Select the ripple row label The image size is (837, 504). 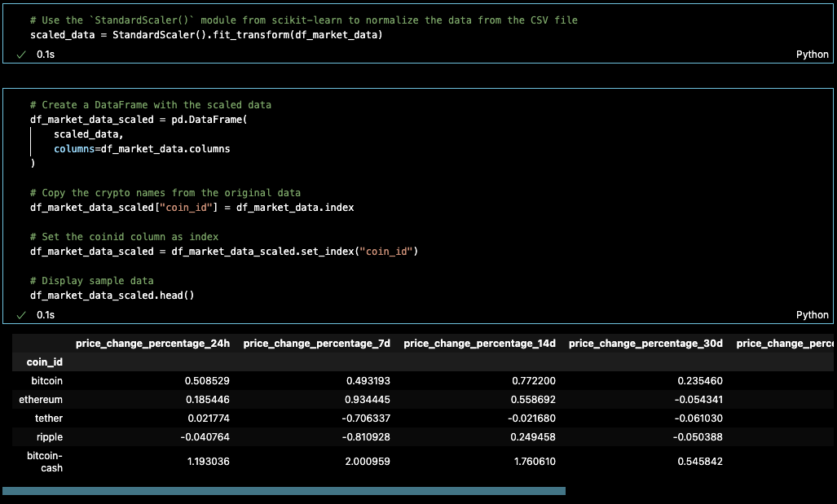[x=50, y=436]
